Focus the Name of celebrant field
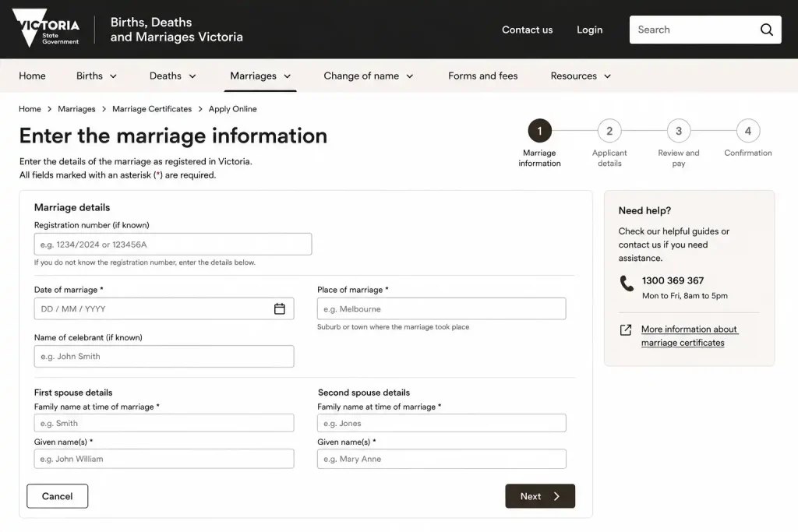 164,356
